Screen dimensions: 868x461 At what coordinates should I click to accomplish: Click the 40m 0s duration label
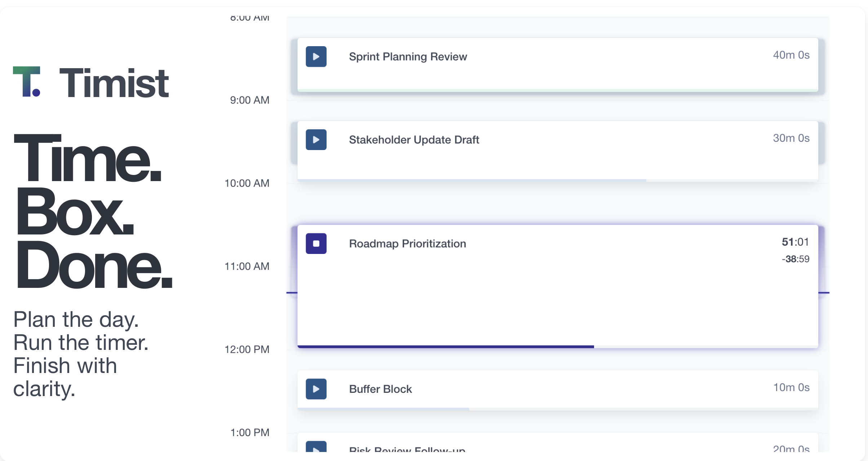791,55
